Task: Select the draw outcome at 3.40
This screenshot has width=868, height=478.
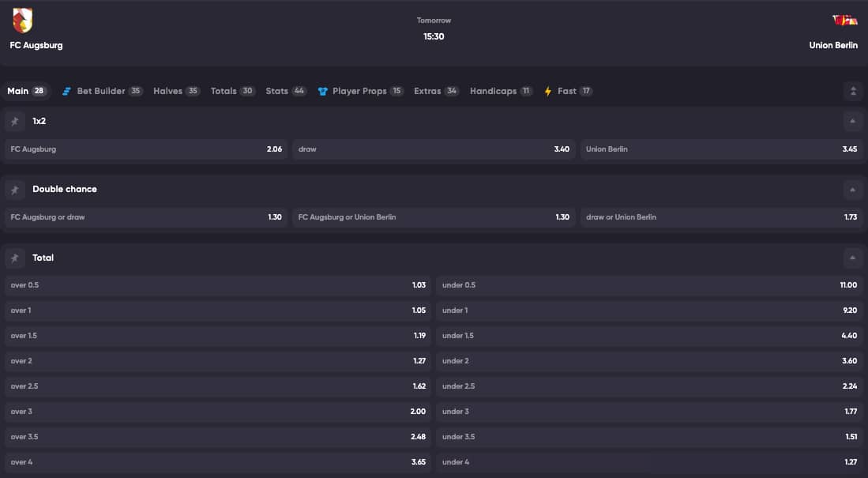Action: pos(434,149)
